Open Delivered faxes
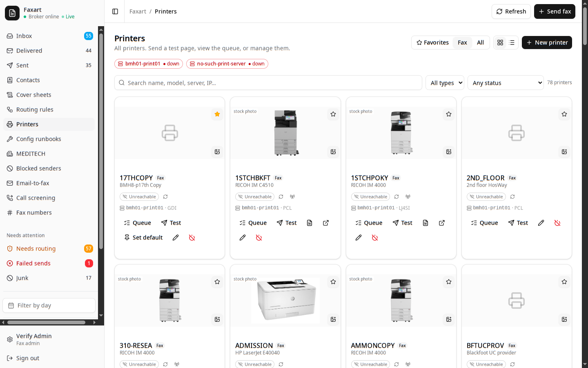The height and width of the screenshot is (368, 588). click(x=49, y=51)
